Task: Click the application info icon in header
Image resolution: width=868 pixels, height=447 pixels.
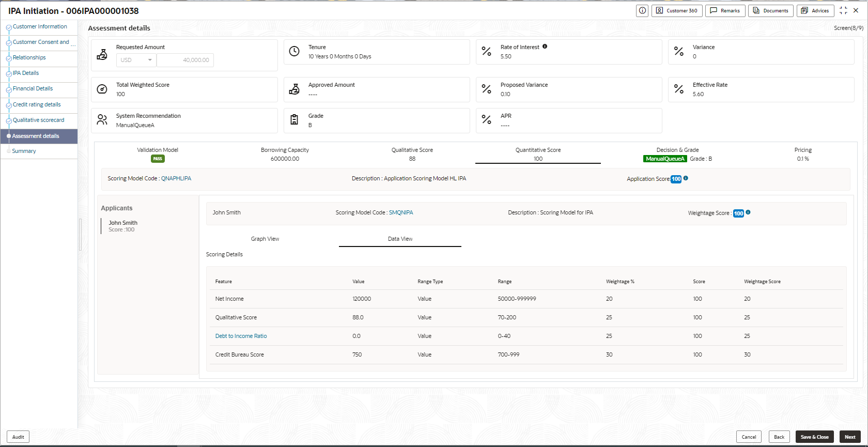Action: click(x=642, y=10)
